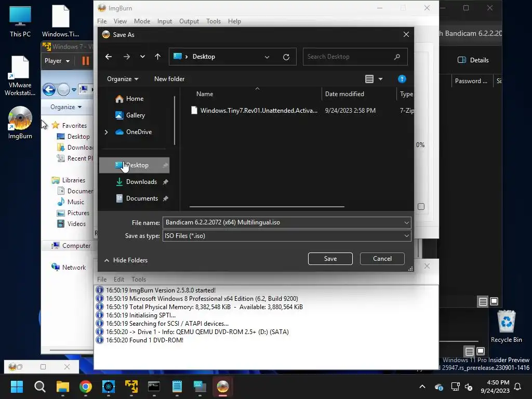Launch Google Chrome from taskbar
The width and height of the screenshot is (532, 399).
pos(86,387)
